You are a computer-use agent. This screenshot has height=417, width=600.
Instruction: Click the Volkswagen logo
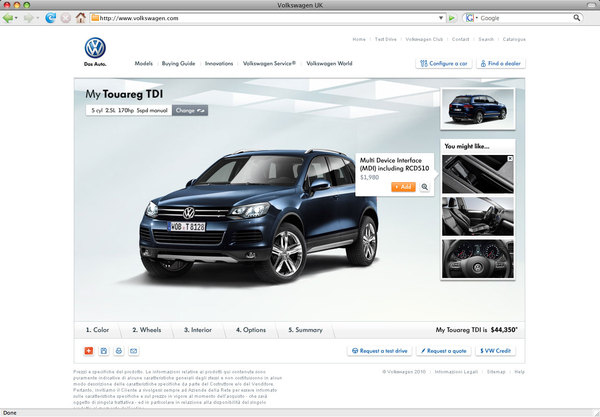click(95, 49)
